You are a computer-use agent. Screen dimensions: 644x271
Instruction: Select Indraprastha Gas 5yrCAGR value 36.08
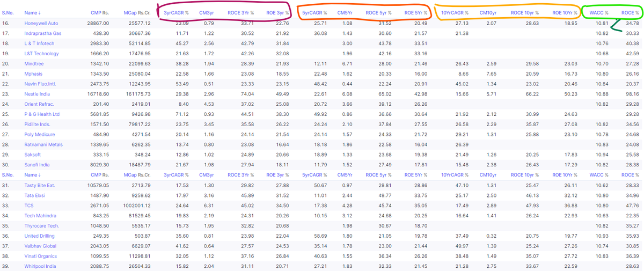320,33
